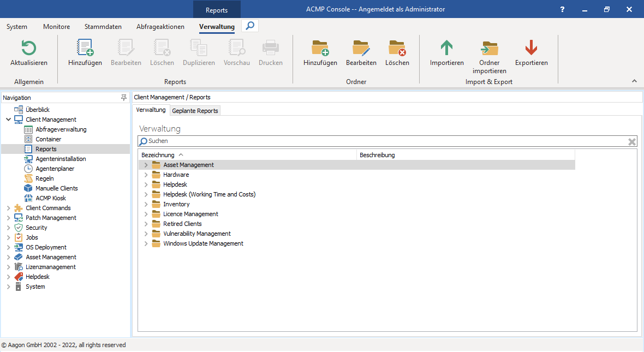Viewport: 644px width, 352px height.
Task: Open Manuelle Clients in the navigation tree
Action: (57, 188)
